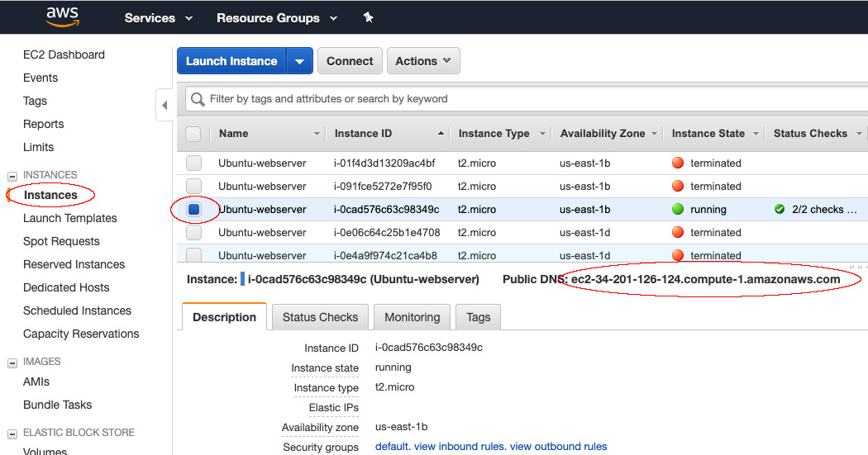Collapse the INSTANCES sidebar section
Image resolution: width=868 pixels, height=455 pixels.
click(12, 176)
